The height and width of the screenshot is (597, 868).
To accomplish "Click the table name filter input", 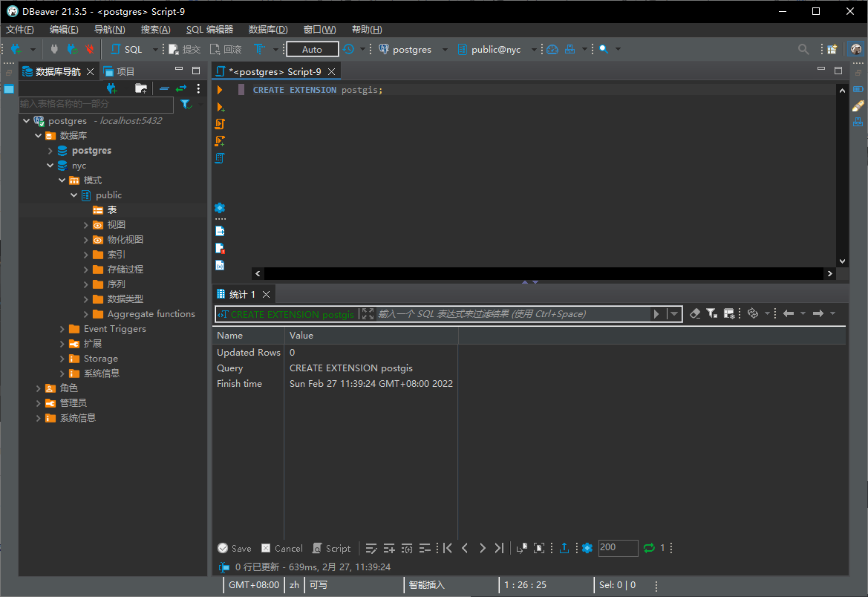I will coord(97,104).
